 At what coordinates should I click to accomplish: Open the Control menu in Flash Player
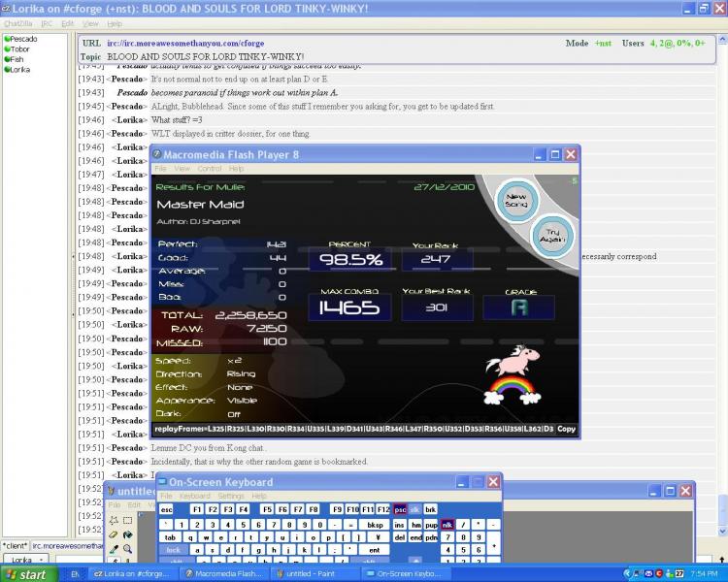pyautogui.click(x=210, y=169)
